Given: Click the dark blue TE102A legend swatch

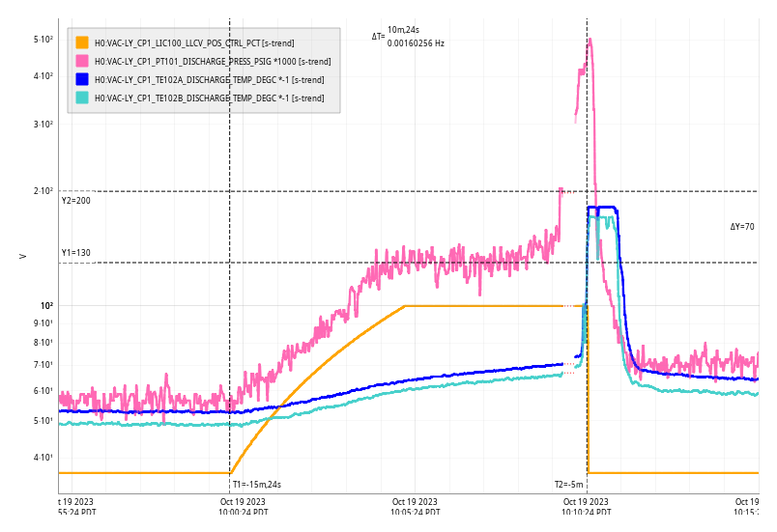Looking at the screenshot, I should [82, 79].
